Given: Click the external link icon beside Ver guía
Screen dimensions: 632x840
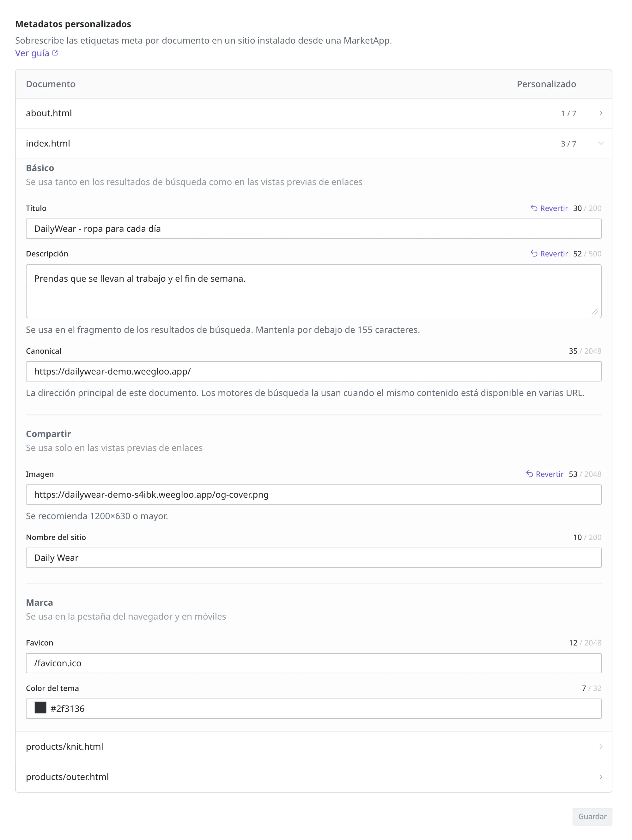Looking at the screenshot, I should (x=55, y=53).
